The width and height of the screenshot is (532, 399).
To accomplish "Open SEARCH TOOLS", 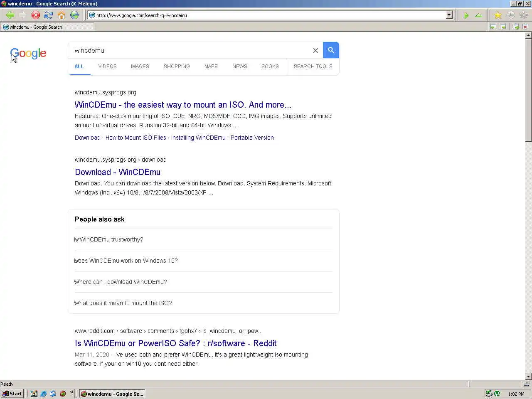I will (313, 66).
